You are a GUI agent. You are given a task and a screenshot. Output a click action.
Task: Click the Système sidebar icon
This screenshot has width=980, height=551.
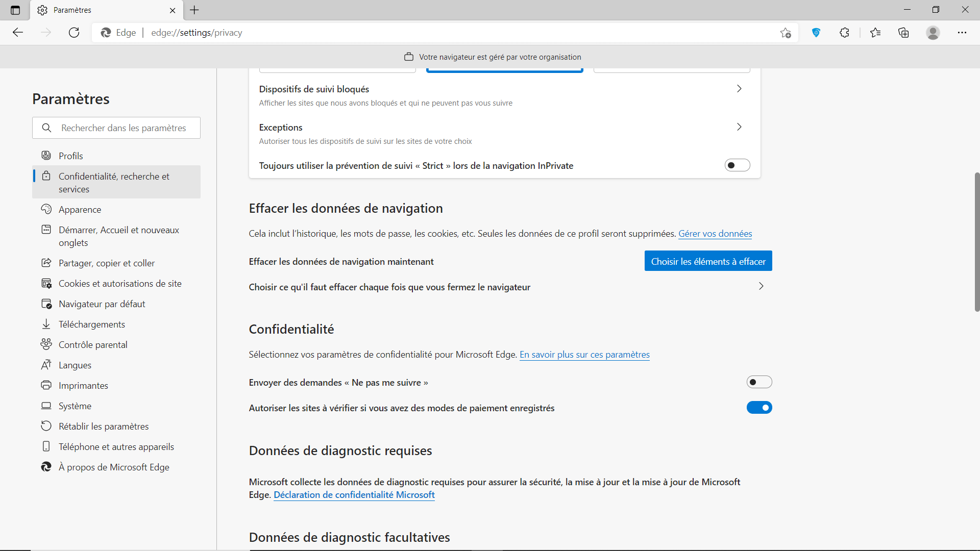(x=46, y=406)
